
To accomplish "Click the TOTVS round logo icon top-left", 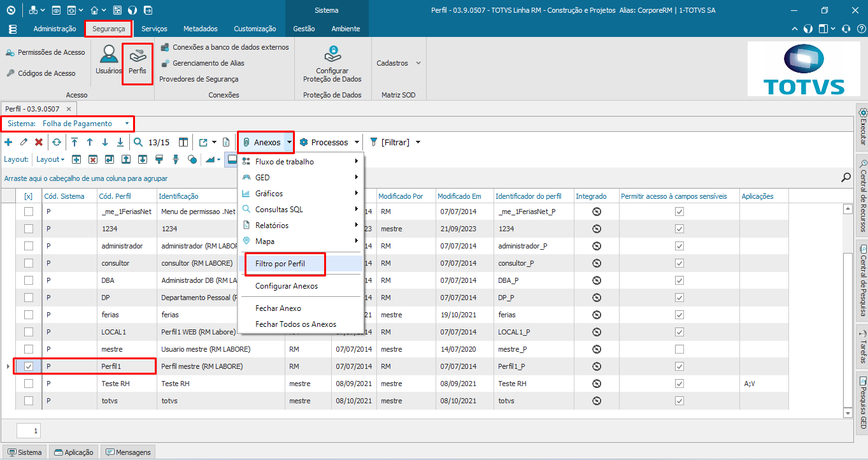I will coord(10,10).
